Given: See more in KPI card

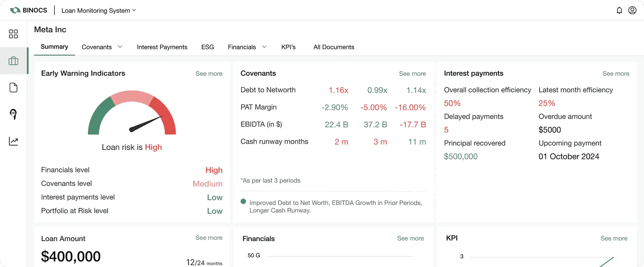Looking at the screenshot, I should pyautogui.click(x=614, y=238).
